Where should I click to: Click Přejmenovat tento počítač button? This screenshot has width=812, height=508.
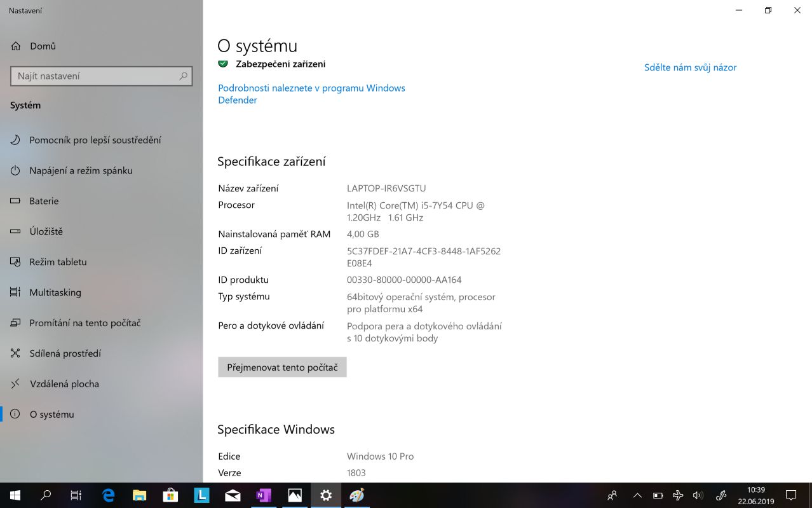pos(282,367)
